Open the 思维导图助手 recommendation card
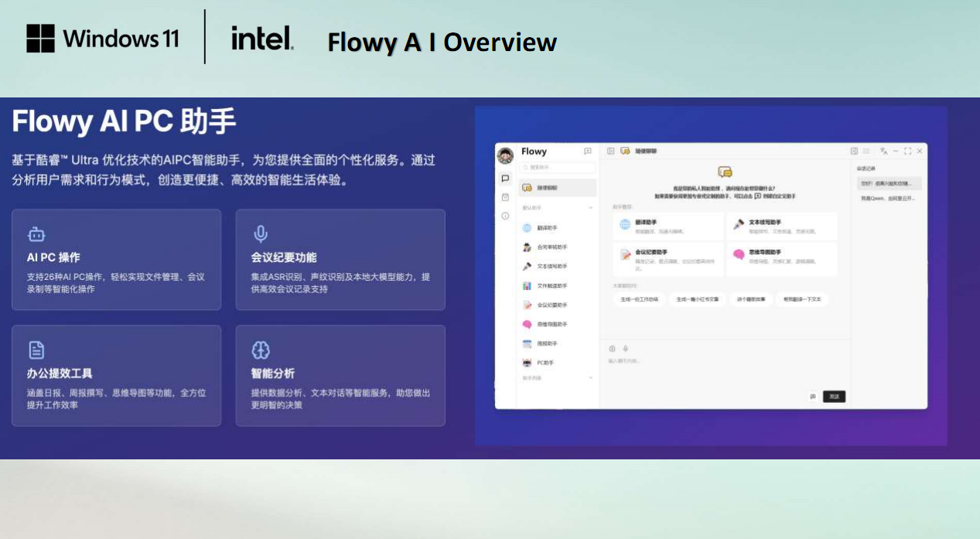 tap(781, 260)
